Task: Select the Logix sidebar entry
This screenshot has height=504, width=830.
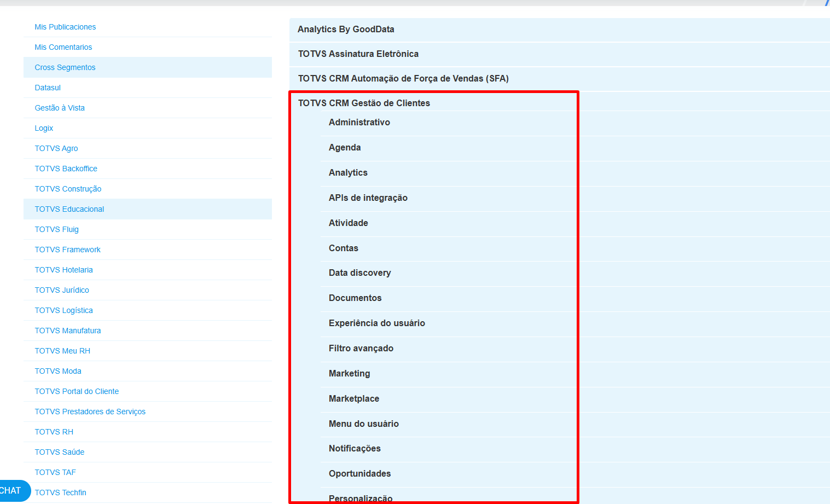Action: click(44, 128)
